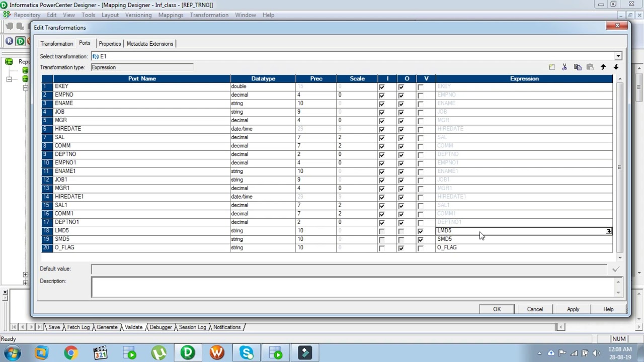Move the selected port up with the arrow icon

[603, 67]
